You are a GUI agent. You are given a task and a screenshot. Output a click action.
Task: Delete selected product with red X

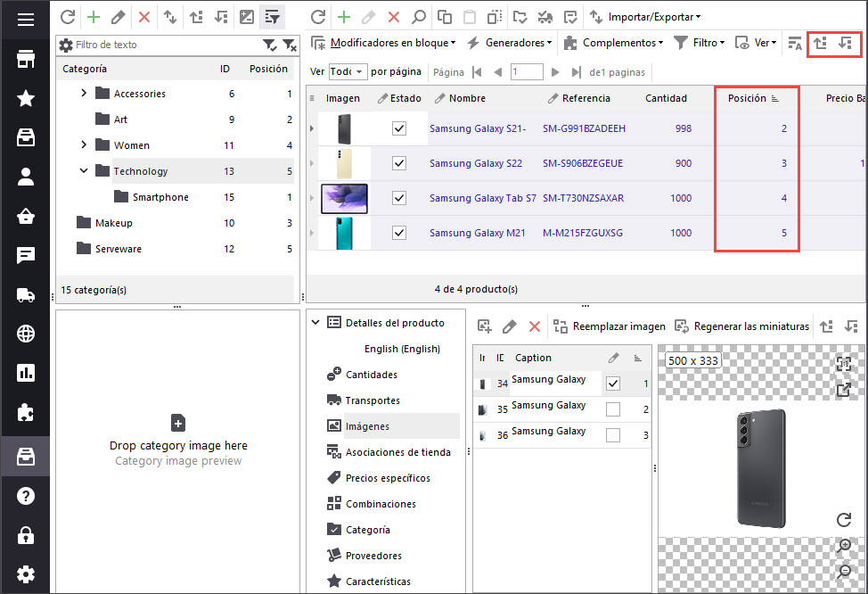pyautogui.click(x=394, y=17)
